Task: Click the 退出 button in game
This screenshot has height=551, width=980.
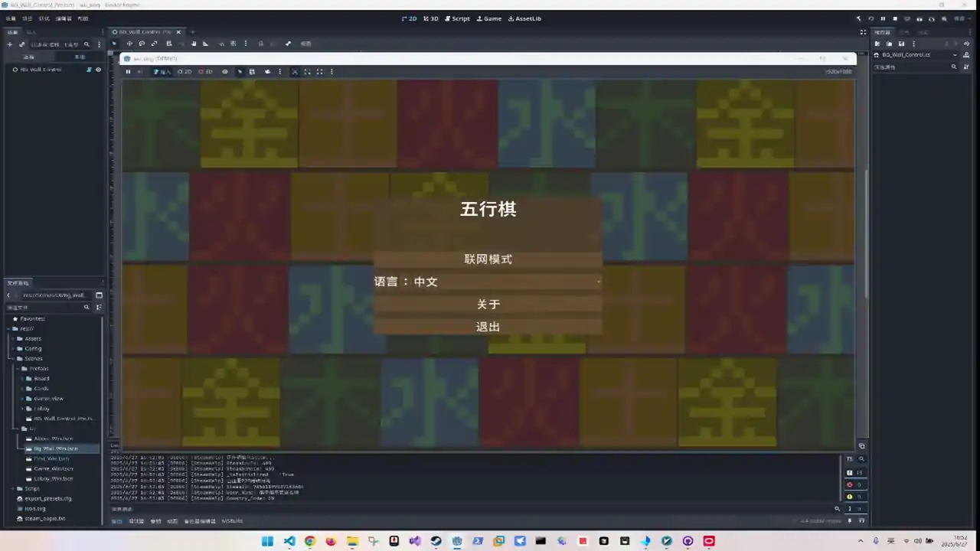Action: (x=488, y=327)
